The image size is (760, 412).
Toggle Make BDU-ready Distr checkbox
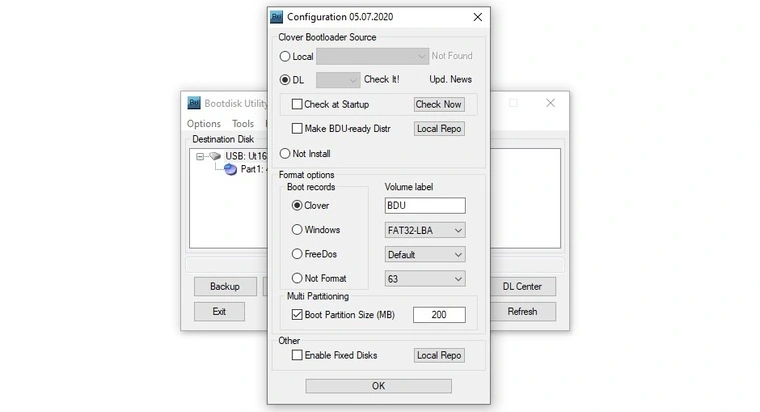point(297,129)
